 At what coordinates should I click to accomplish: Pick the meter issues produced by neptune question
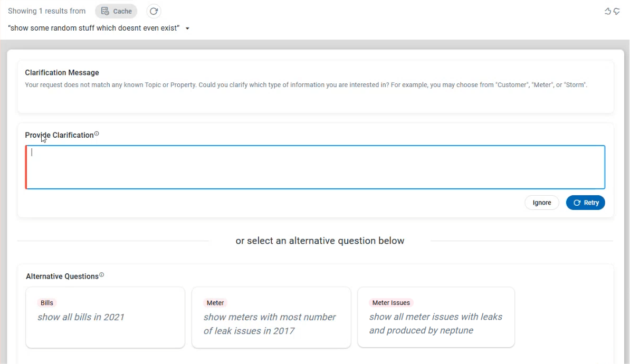click(435, 323)
